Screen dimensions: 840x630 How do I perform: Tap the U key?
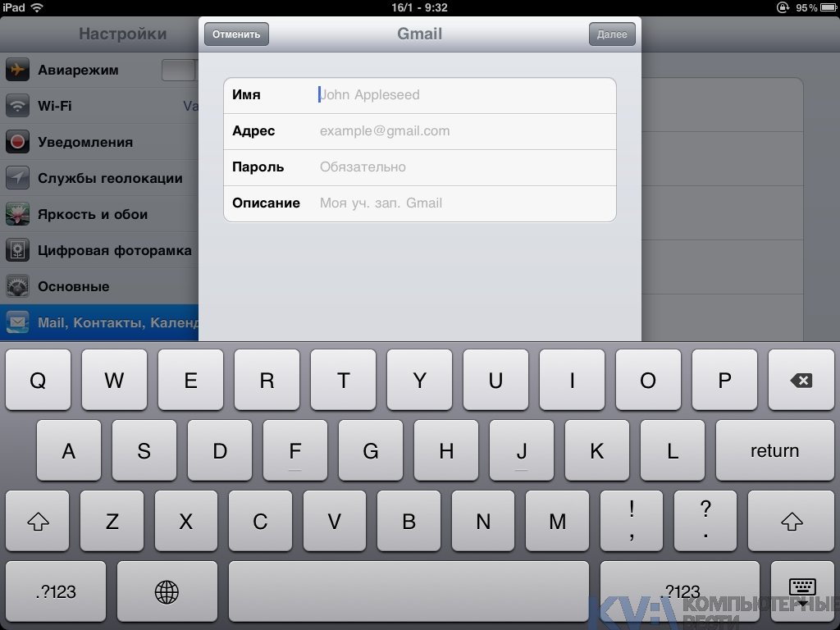tap(495, 381)
